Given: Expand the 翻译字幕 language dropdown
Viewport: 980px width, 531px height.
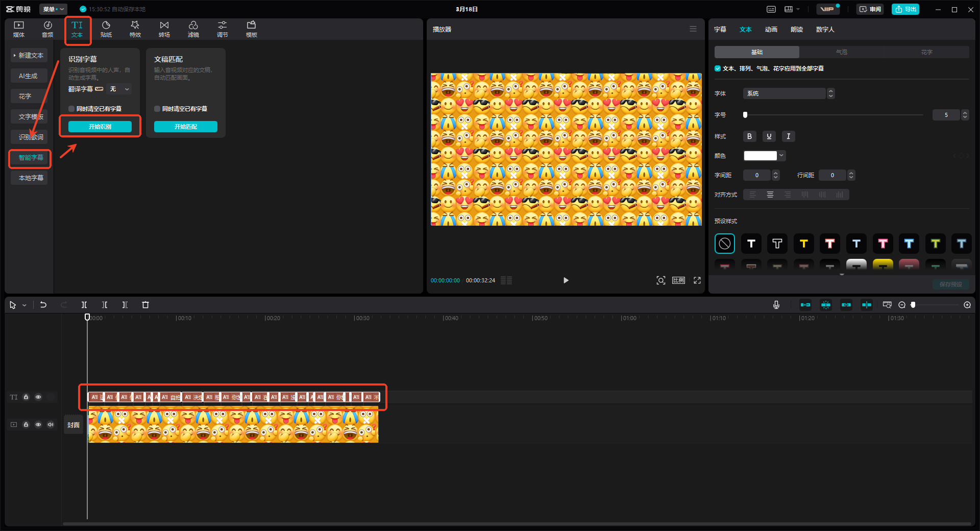Looking at the screenshot, I should 119,89.
